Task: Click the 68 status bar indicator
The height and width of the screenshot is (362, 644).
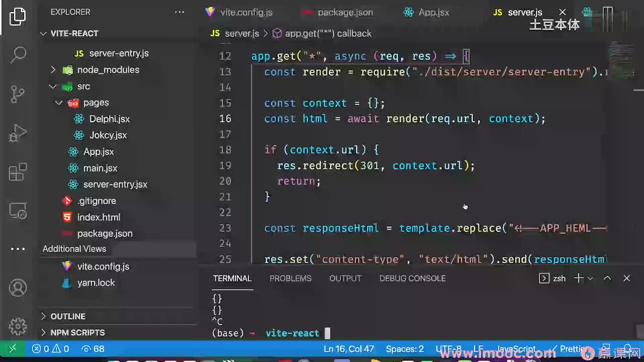Action: pos(93,349)
